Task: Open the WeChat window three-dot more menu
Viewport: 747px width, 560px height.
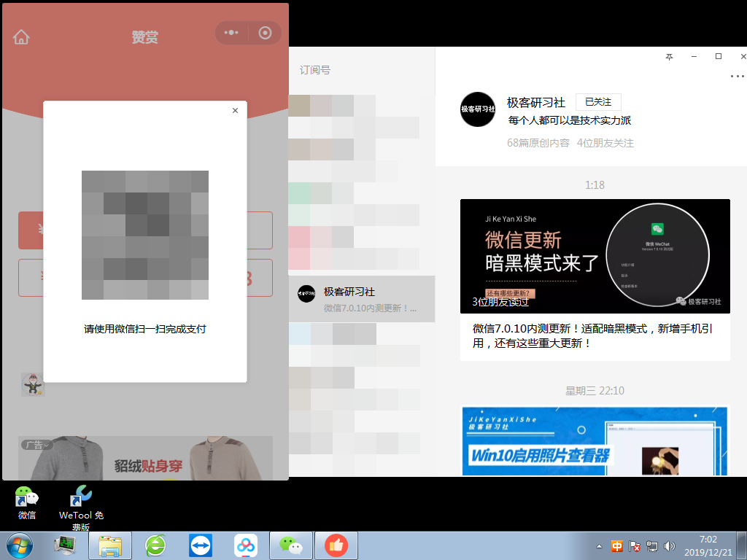Action: pos(737,76)
